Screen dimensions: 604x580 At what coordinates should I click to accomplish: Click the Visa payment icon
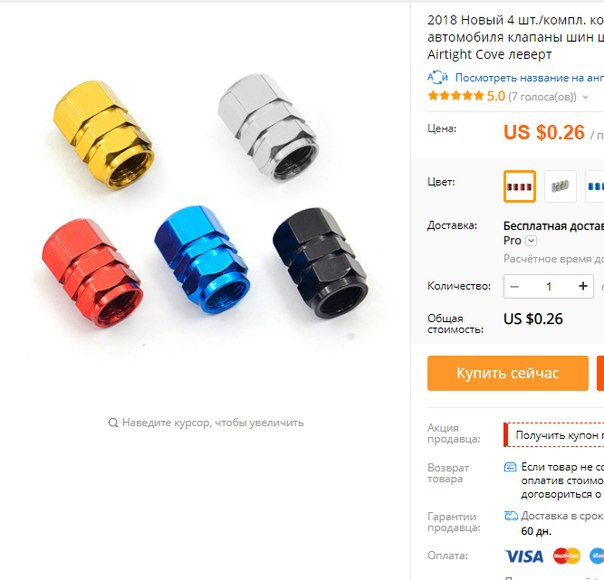524,557
